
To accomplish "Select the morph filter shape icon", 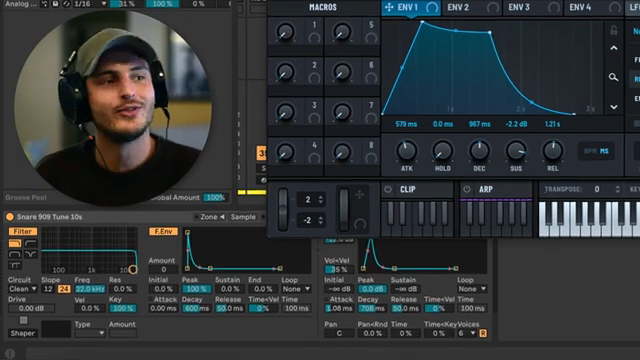I will click(x=15, y=265).
